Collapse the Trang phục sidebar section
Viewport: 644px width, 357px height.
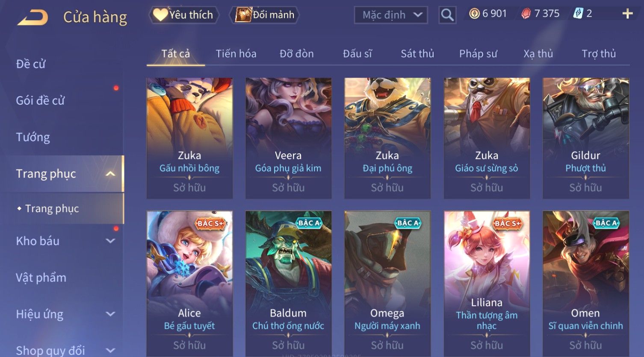[x=110, y=174]
